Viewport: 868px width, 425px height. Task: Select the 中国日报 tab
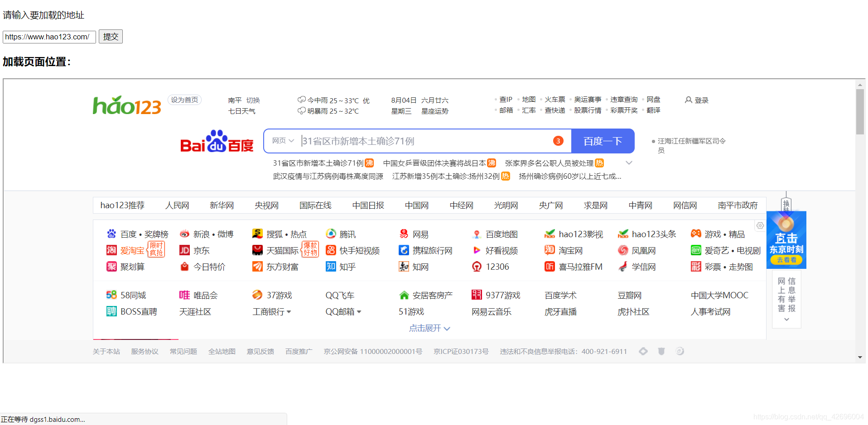(x=368, y=205)
